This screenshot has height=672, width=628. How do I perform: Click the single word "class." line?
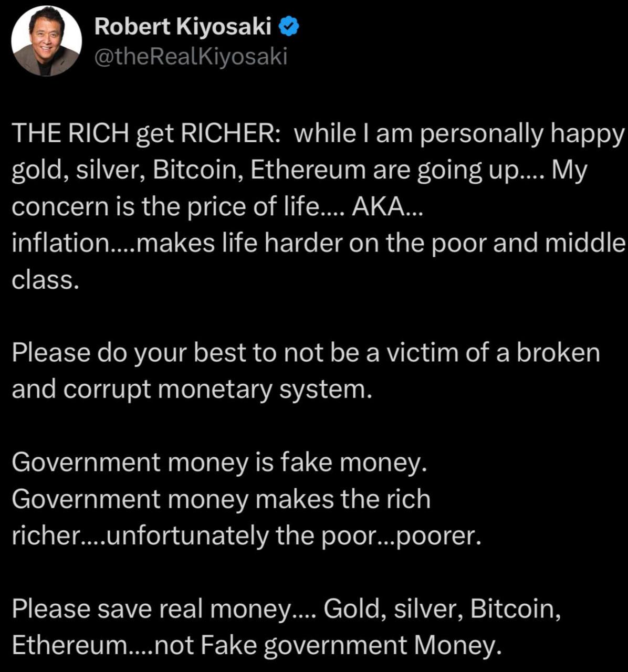click(46, 279)
